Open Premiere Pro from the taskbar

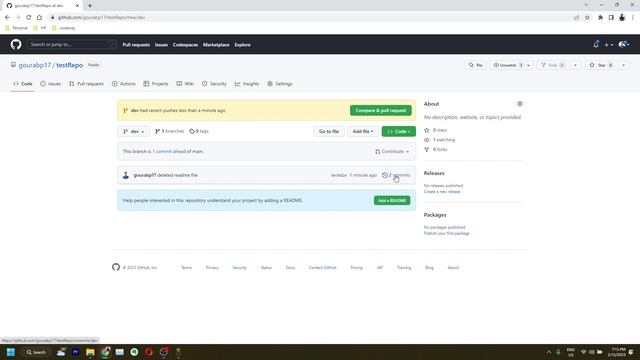pos(76,352)
